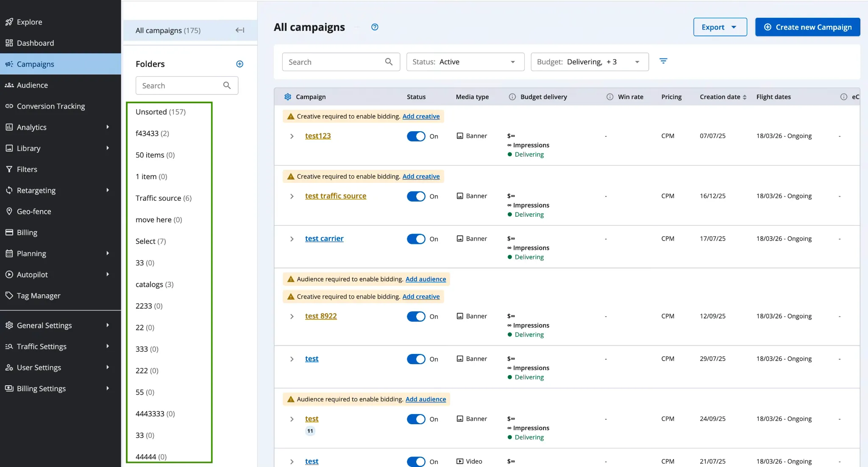Click the add folder plus icon
The height and width of the screenshot is (467, 868).
(239, 64)
